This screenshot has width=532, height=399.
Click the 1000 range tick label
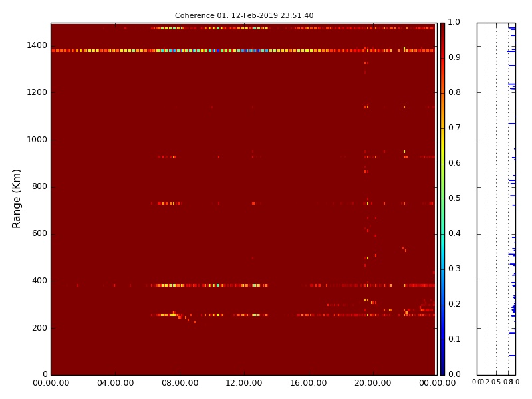tap(37, 140)
